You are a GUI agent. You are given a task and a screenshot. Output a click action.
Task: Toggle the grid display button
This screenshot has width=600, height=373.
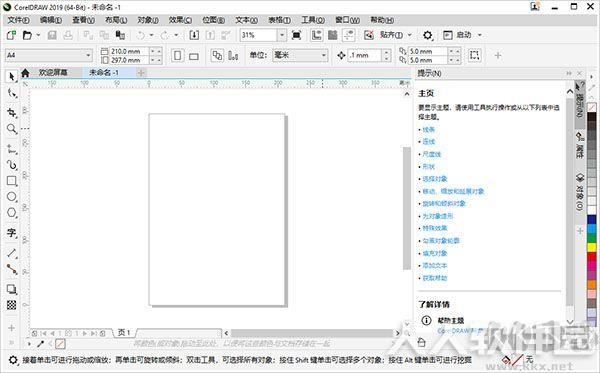[333, 35]
